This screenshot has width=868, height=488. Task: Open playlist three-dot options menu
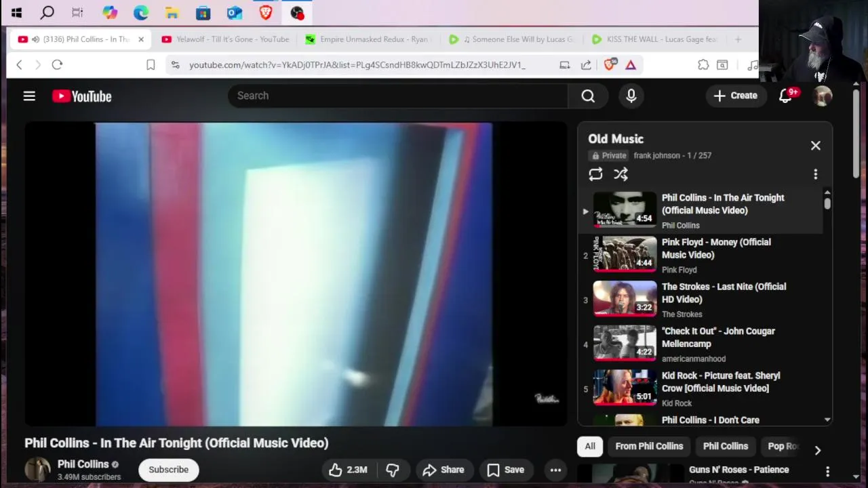[x=816, y=174]
